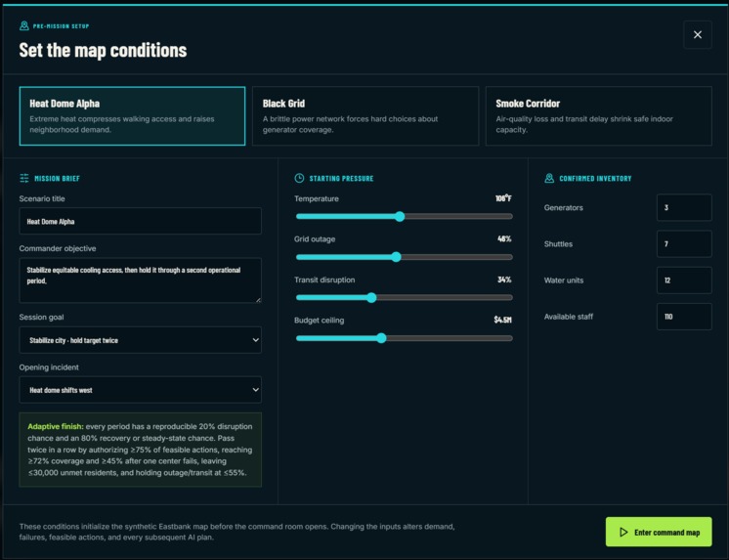This screenshot has height=560, width=729.
Task: Click the 34% transit disruption value
Action: click(x=504, y=280)
